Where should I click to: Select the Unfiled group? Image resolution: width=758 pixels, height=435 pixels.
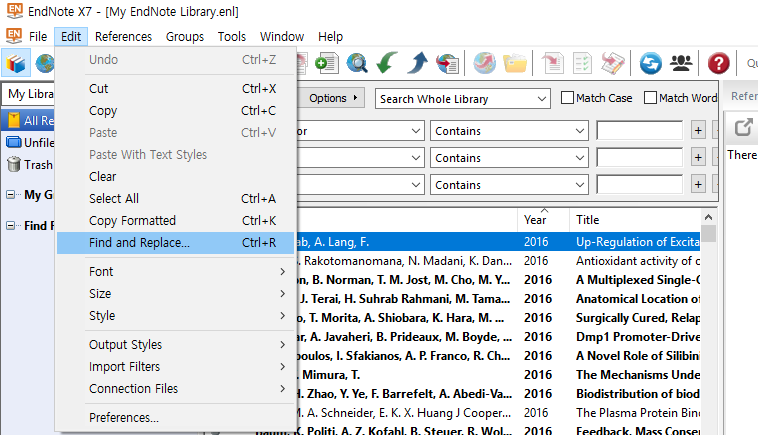click(x=30, y=143)
